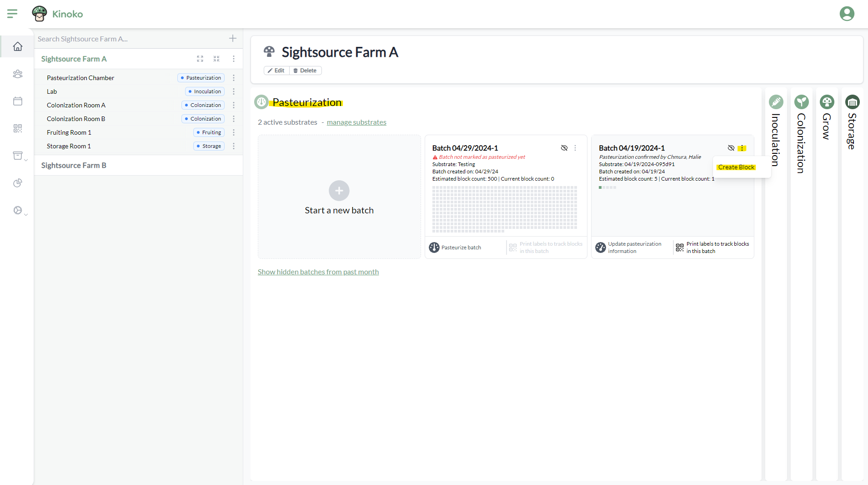Image resolution: width=868 pixels, height=485 pixels.
Task: Expand all locations under Sightsource Farm A
Action: point(200,59)
